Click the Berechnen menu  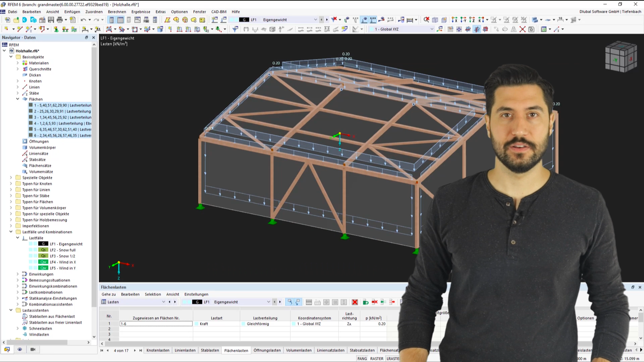tap(117, 11)
